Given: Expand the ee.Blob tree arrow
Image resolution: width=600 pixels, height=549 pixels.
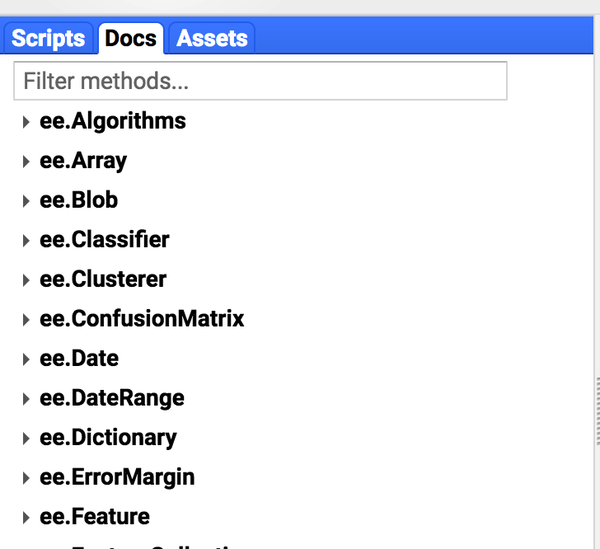Looking at the screenshot, I should point(26,201).
